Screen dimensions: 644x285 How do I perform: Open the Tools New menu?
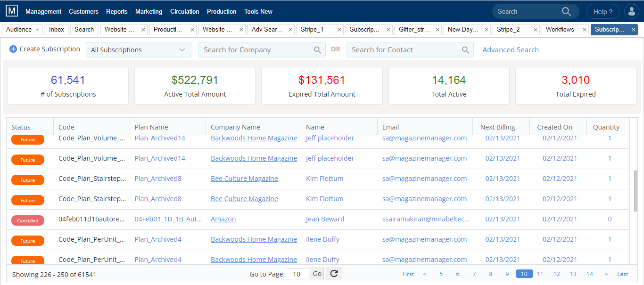click(258, 11)
